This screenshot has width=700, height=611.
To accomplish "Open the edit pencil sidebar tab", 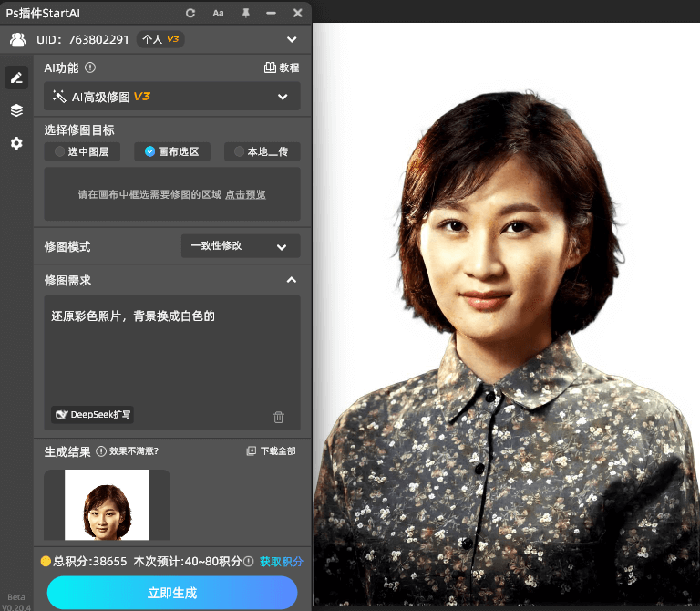I will (15, 78).
